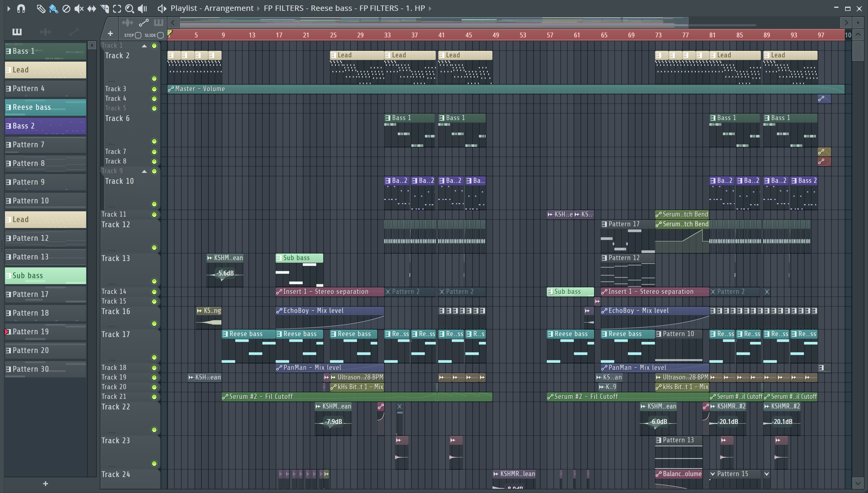This screenshot has width=868, height=493.
Task: Mute Track 1 with its green switch
Action: 154,46
